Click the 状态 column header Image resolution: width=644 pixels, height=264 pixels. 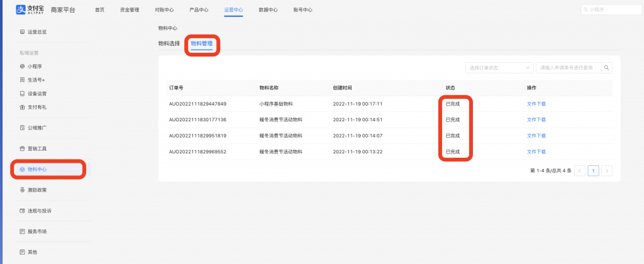point(450,88)
